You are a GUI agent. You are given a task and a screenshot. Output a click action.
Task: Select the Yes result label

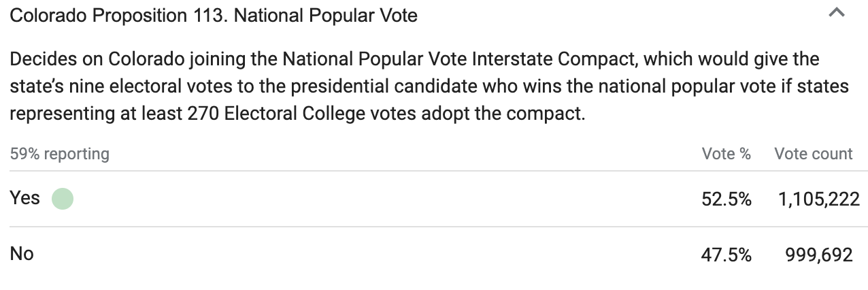25,198
